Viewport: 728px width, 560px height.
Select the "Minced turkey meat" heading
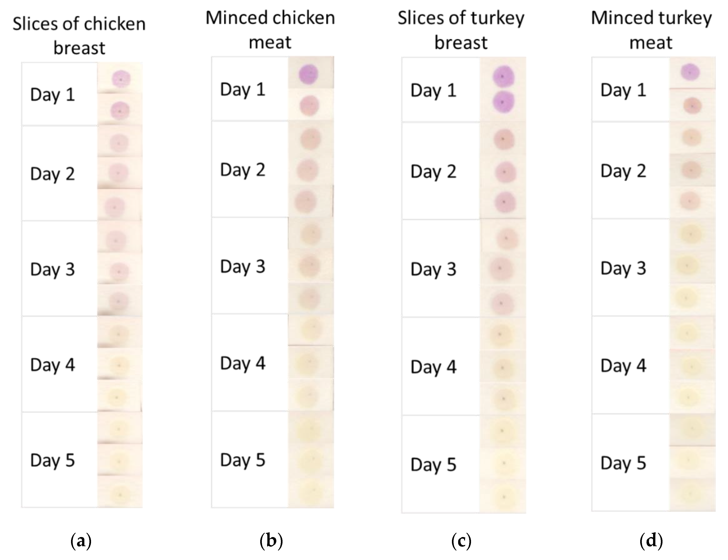651,30
